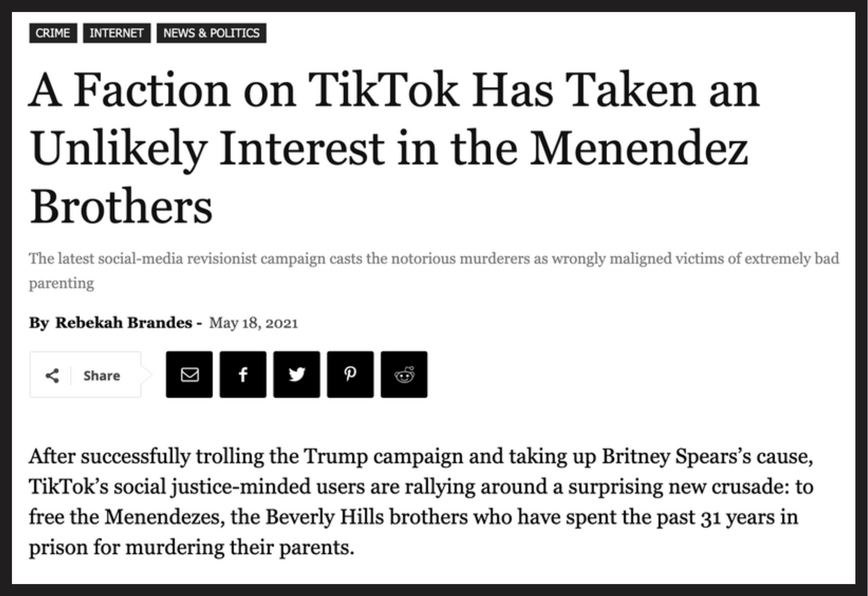
Task: Click the By label before author
Action: (39, 323)
